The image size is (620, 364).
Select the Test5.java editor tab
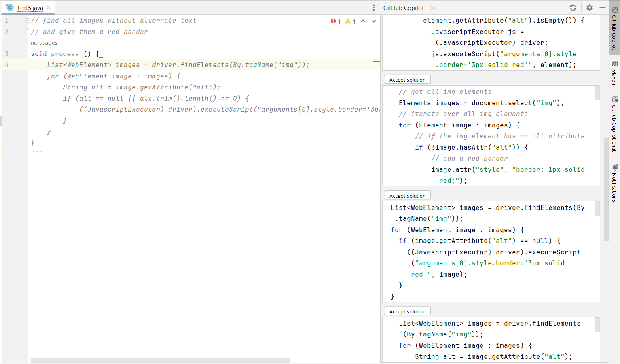(x=30, y=8)
